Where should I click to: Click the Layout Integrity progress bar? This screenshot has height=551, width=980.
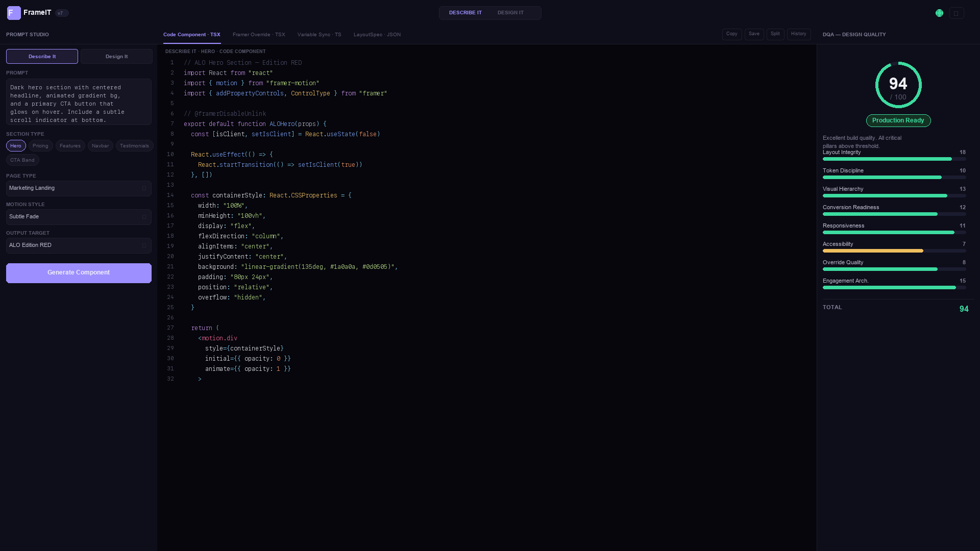(x=894, y=159)
